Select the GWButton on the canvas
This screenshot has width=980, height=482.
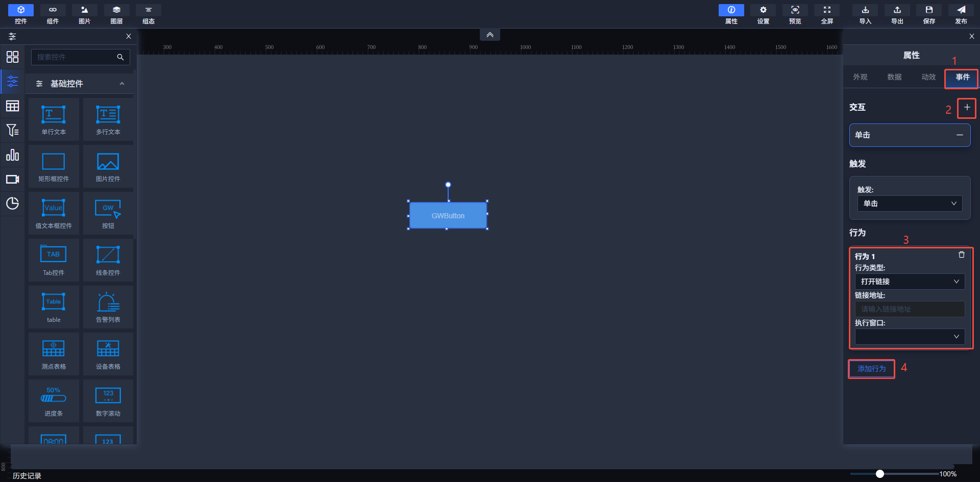coord(448,215)
